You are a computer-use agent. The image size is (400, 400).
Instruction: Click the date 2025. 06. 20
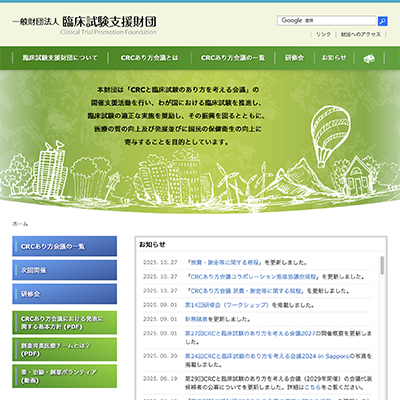tap(160, 356)
